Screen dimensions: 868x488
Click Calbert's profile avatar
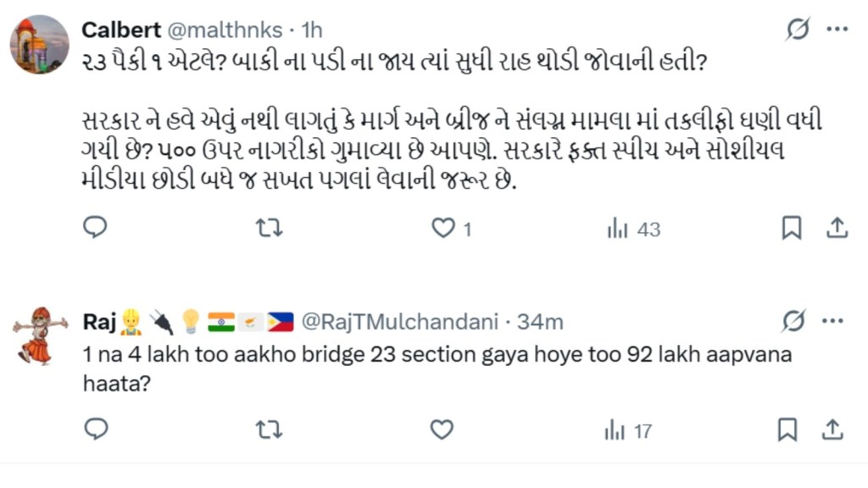38,37
